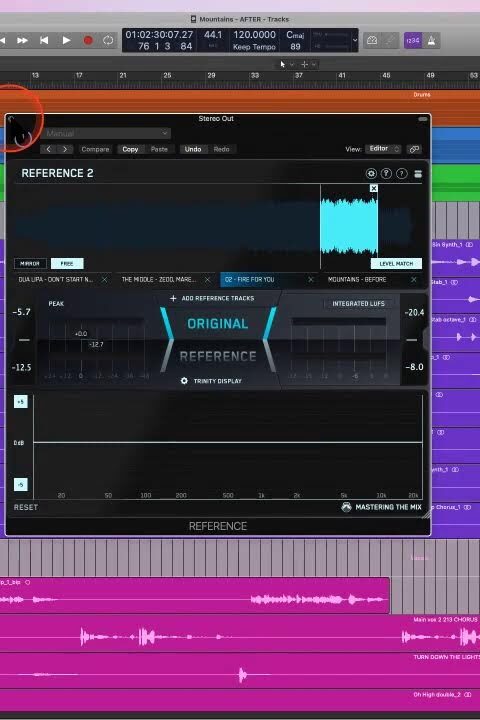Select the MOUNTAINS - BEFORE tab
The width and height of the screenshot is (480, 720).
click(357, 279)
